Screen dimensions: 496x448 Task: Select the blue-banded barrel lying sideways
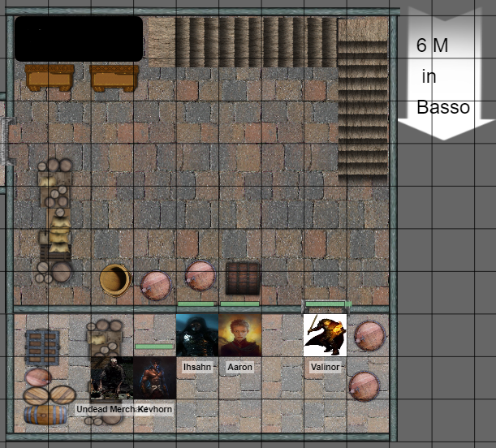point(45,415)
